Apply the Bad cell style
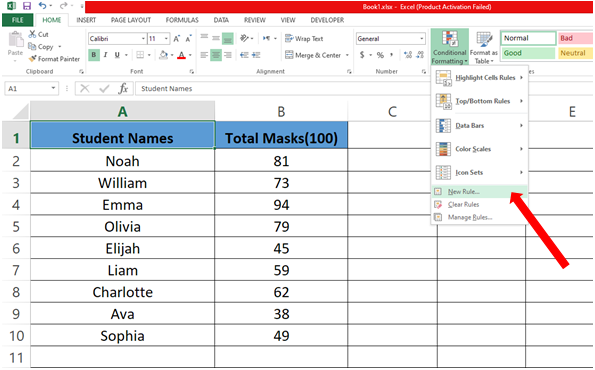 click(575, 38)
